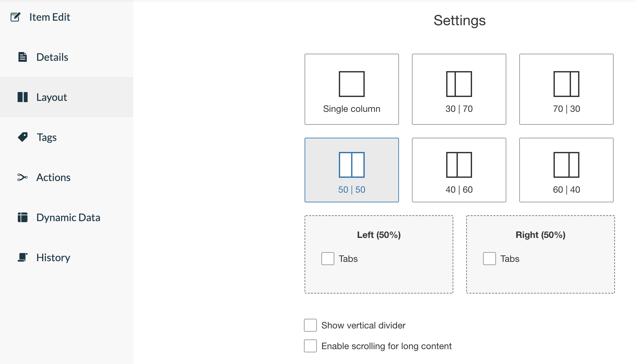Select the 60 | 40 layout option
635x364 pixels.
(566, 170)
